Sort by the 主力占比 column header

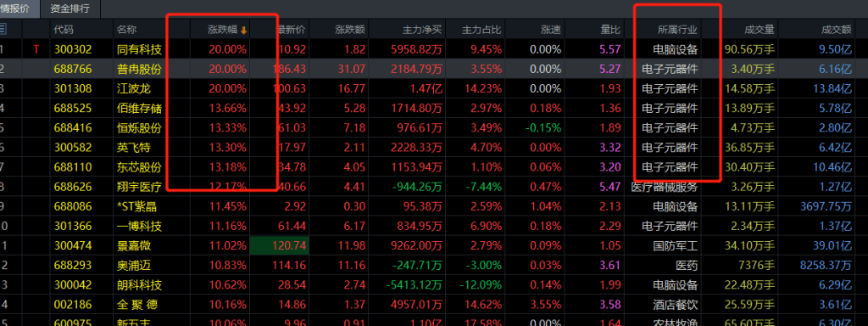482,30
